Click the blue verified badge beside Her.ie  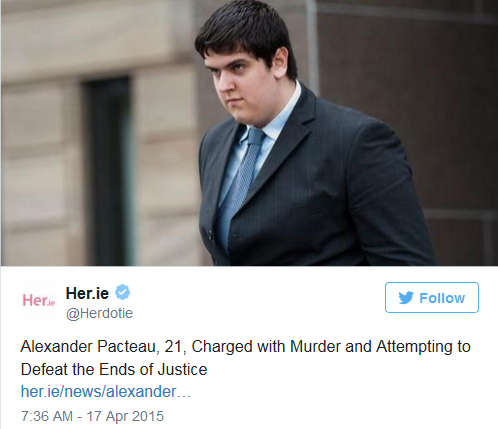[122, 292]
